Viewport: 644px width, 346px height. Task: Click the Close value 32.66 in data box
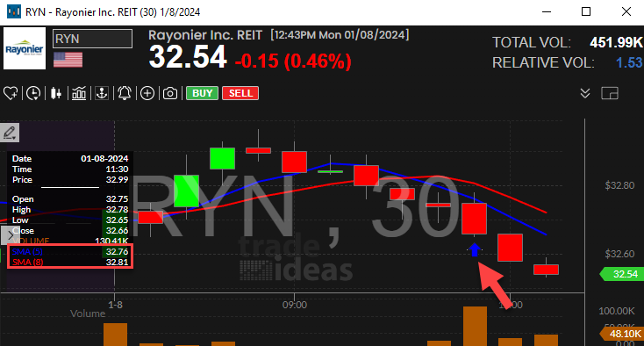[x=117, y=231]
